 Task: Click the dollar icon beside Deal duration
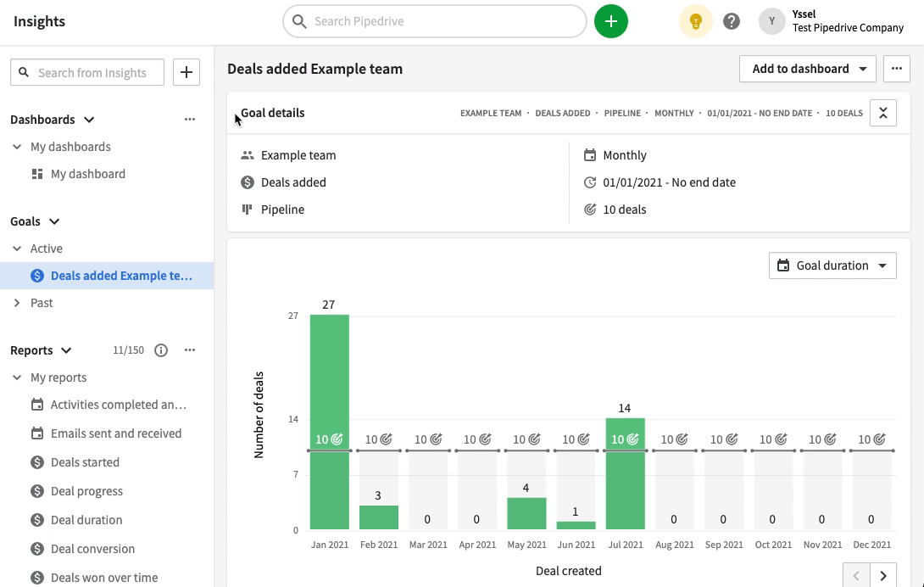click(x=37, y=520)
